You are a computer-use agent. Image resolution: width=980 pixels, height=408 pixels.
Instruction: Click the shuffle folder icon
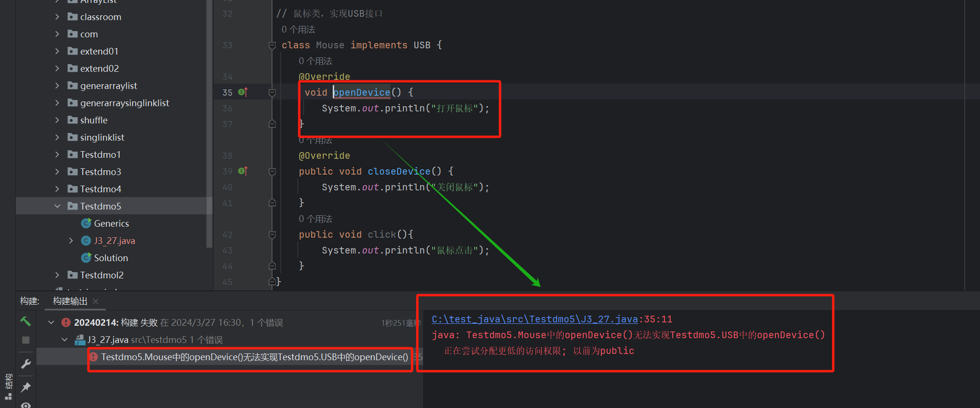point(73,120)
